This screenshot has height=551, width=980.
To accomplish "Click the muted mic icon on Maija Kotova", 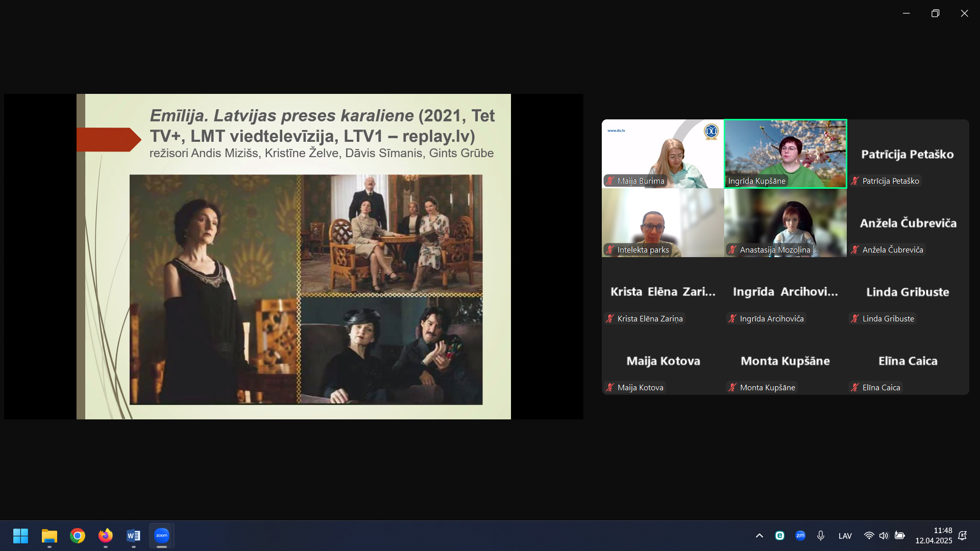I will (x=610, y=387).
